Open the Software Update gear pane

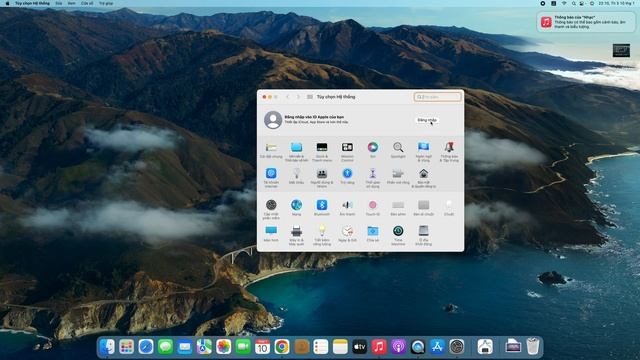pos(271,204)
